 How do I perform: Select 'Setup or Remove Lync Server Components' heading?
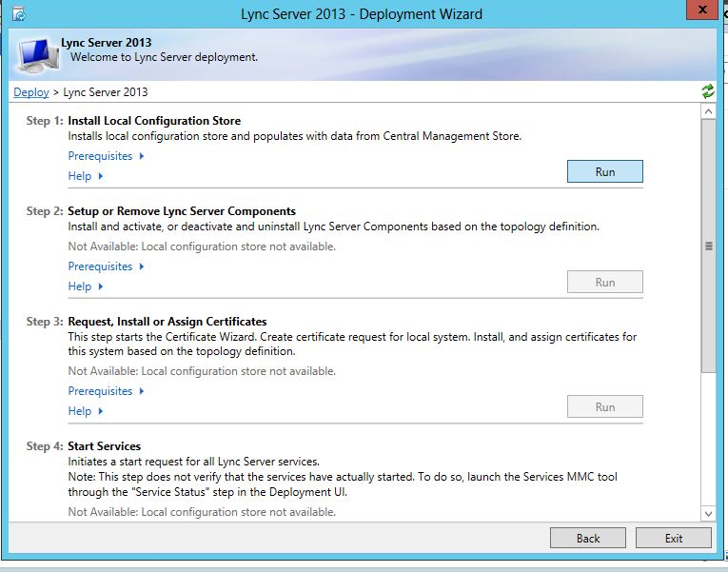click(x=182, y=211)
